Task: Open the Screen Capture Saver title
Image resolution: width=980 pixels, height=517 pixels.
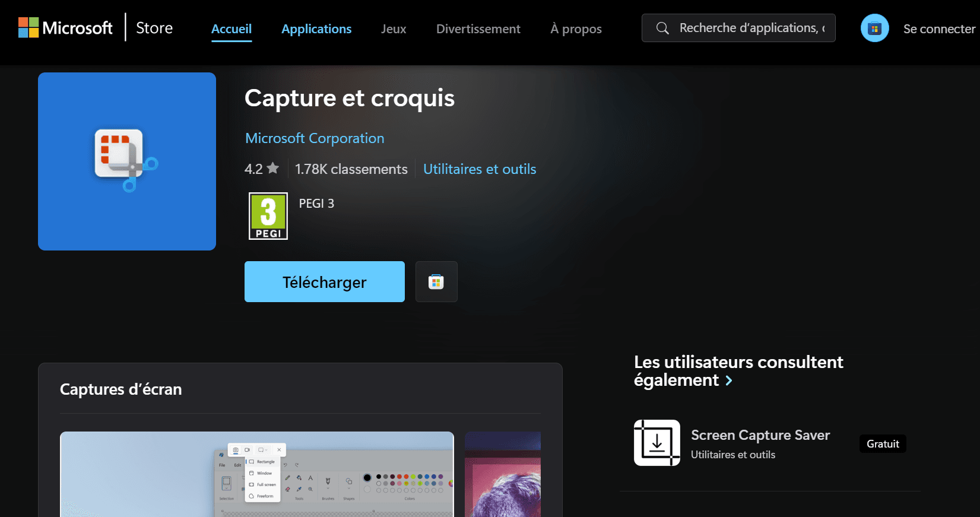Action: [x=760, y=435]
